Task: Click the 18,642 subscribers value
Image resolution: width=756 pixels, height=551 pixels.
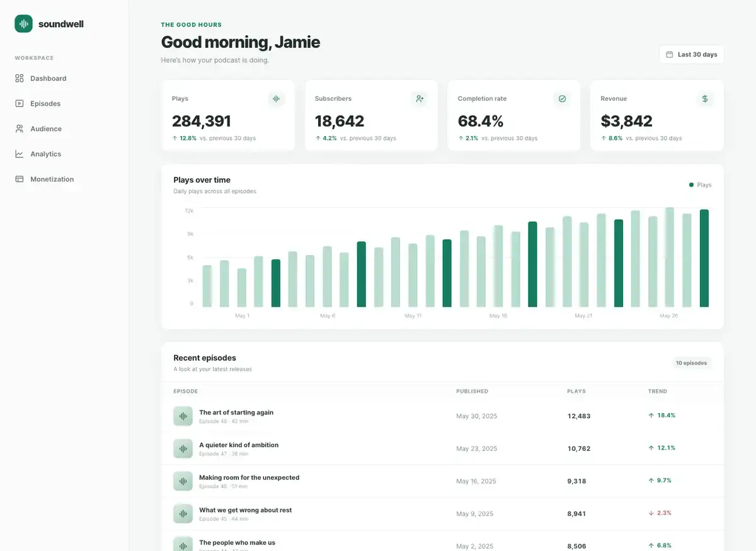Action: pyautogui.click(x=340, y=121)
